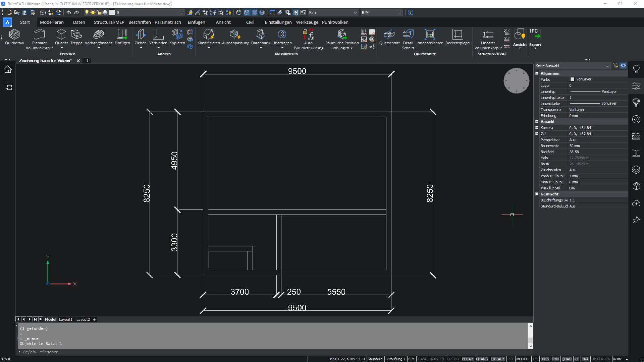Expand the Ziel property row
The width and height of the screenshot is (644, 362).
coord(537,134)
